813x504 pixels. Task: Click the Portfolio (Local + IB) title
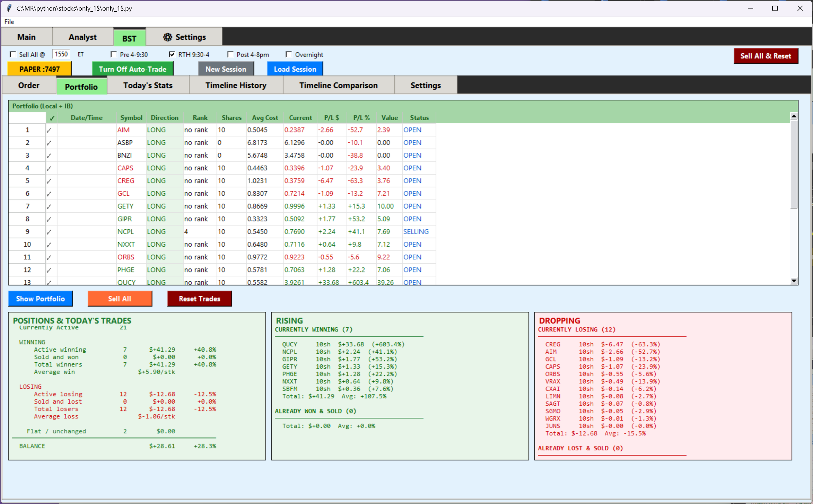click(x=42, y=106)
